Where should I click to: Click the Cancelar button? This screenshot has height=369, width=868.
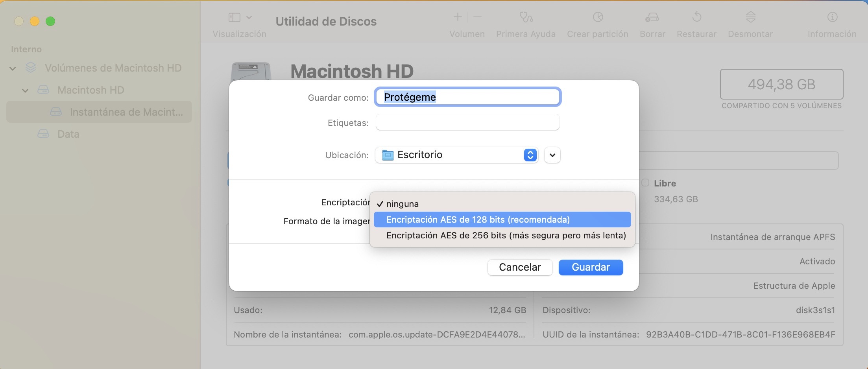pyautogui.click(x=520, y=268)
